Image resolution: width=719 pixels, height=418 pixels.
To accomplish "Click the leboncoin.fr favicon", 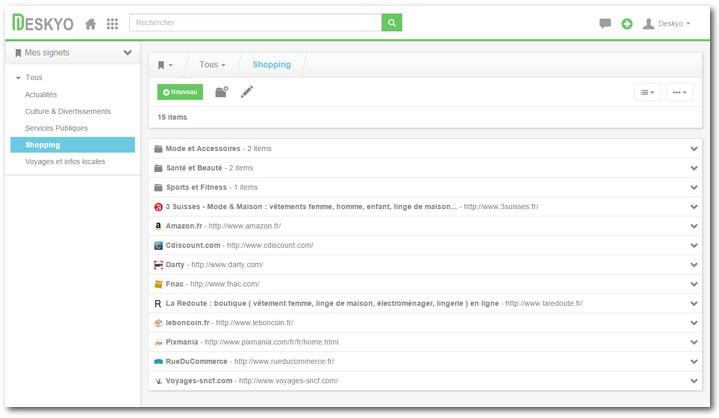I will 158,323.
